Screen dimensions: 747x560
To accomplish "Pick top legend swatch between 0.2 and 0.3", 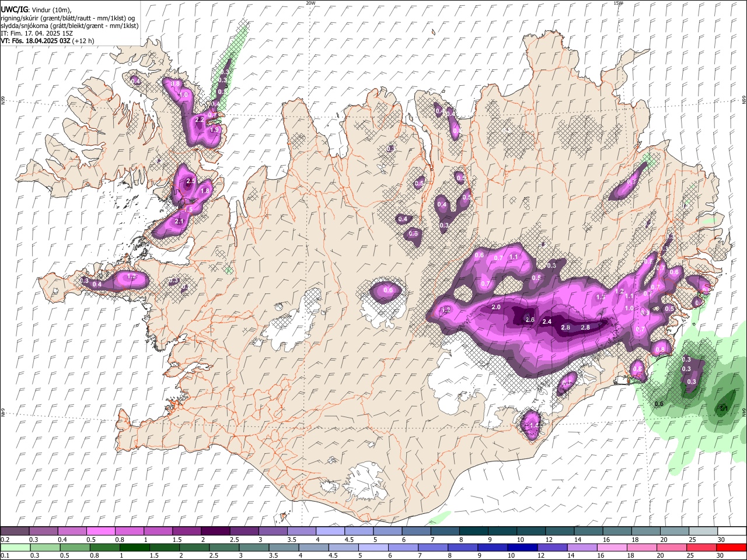I will click(15, 531).
